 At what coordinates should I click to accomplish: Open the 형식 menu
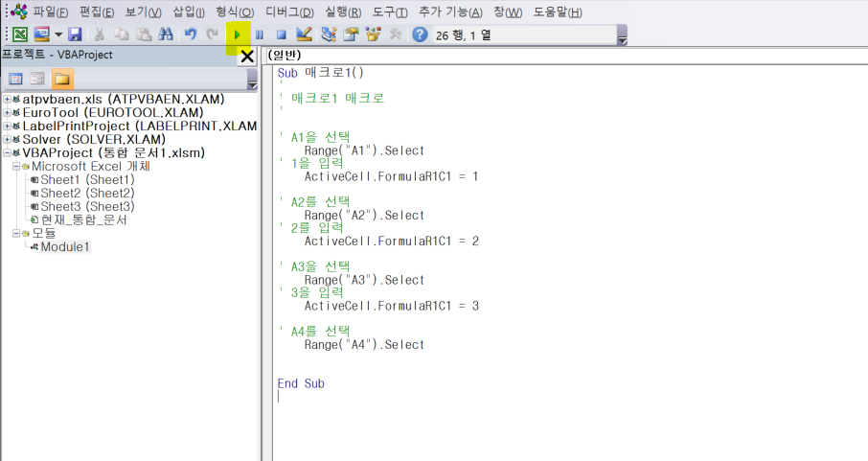pos(235,12)
